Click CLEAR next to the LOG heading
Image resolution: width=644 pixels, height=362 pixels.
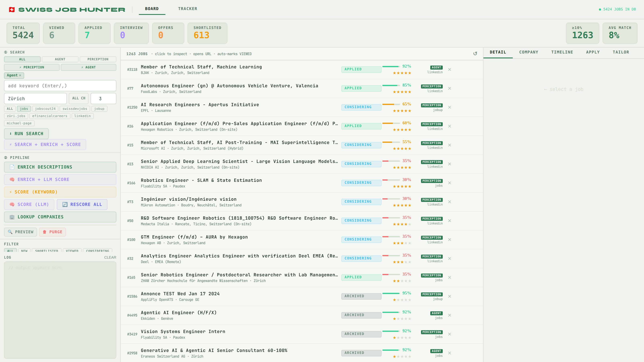(110, 257)
